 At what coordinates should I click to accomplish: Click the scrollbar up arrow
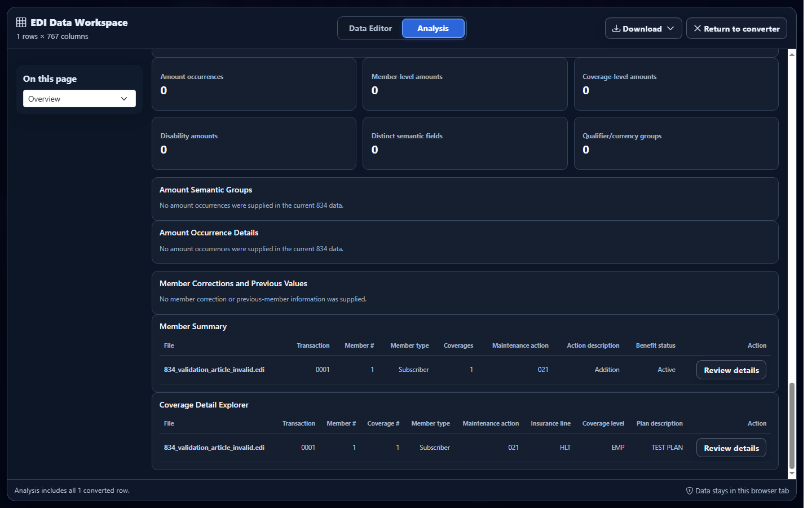coord(792,54)
